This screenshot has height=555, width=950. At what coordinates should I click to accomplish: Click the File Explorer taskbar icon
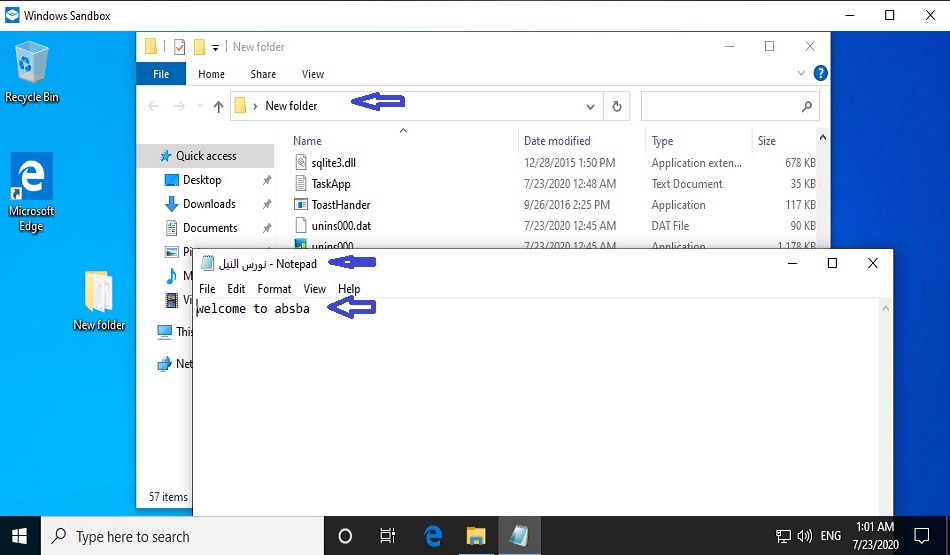point(476,536)
